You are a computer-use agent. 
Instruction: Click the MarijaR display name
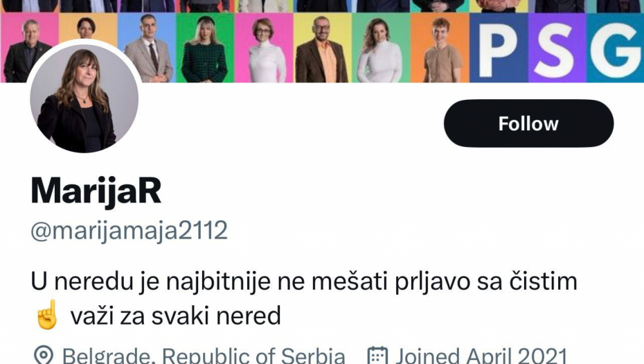pyautogui.click(x=96, y=191)
